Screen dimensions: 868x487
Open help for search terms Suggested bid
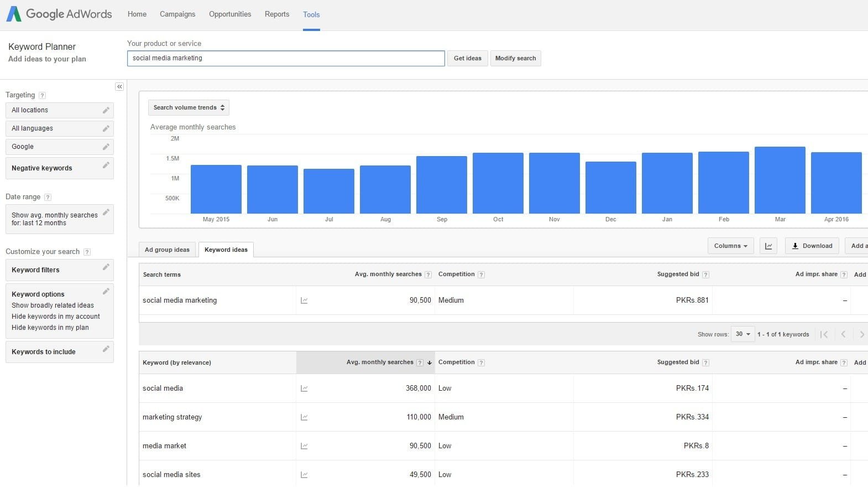coord(705,274)
